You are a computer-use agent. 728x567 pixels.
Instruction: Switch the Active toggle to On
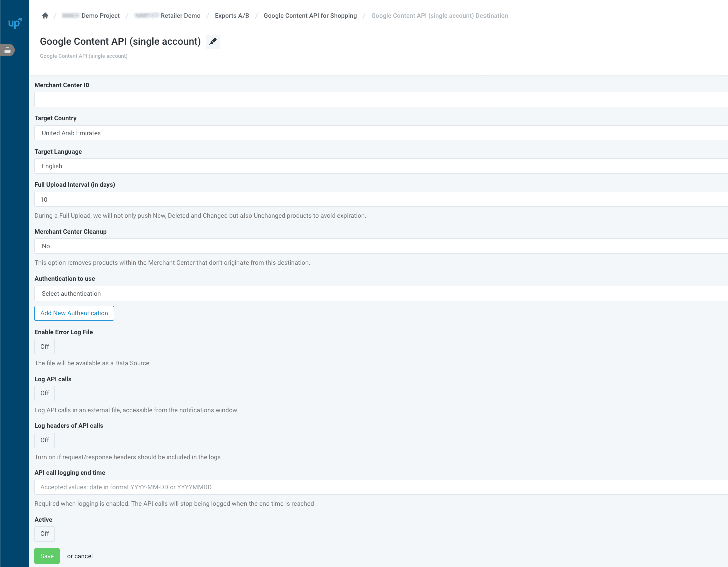coord(44,534)
